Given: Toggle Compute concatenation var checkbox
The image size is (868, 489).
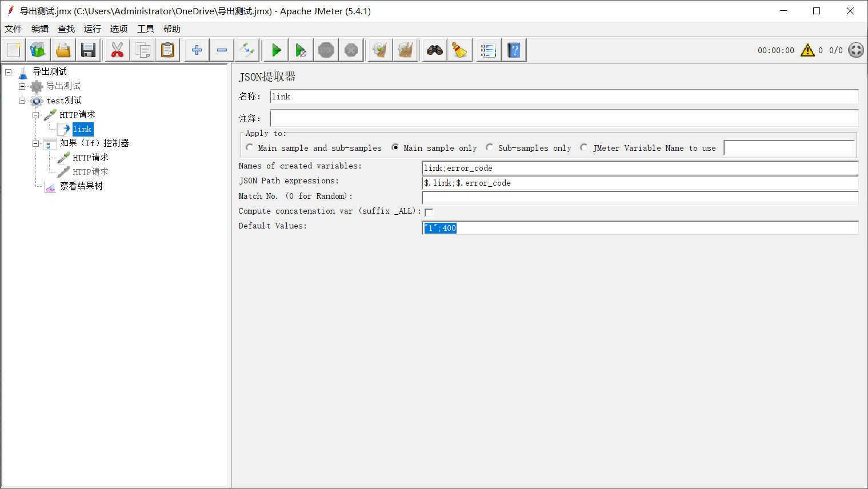Looking at the screenshot, I should [429, 213].
